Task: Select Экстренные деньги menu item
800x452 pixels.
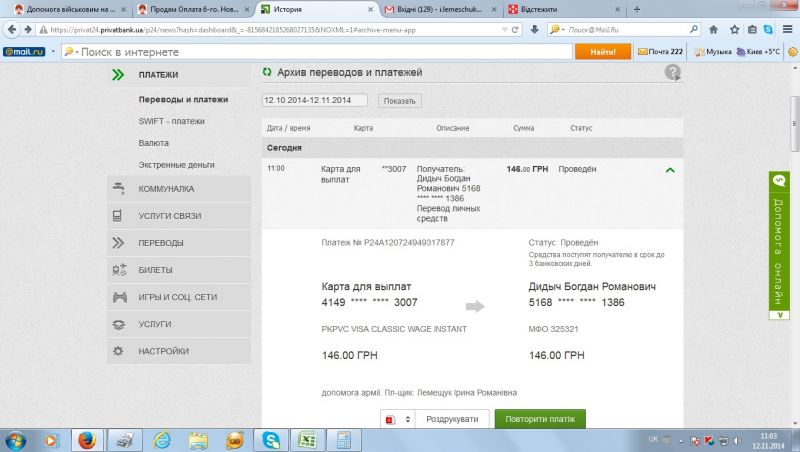Action: tap(176, 164)
